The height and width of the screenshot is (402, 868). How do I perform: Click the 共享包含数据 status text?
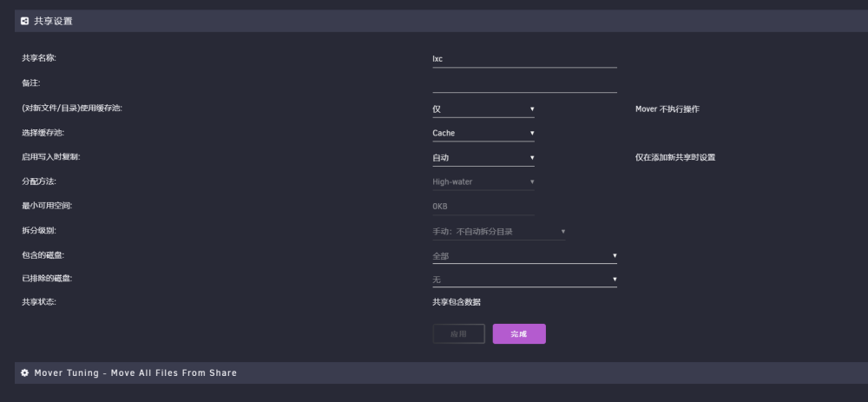click(457, 302)
